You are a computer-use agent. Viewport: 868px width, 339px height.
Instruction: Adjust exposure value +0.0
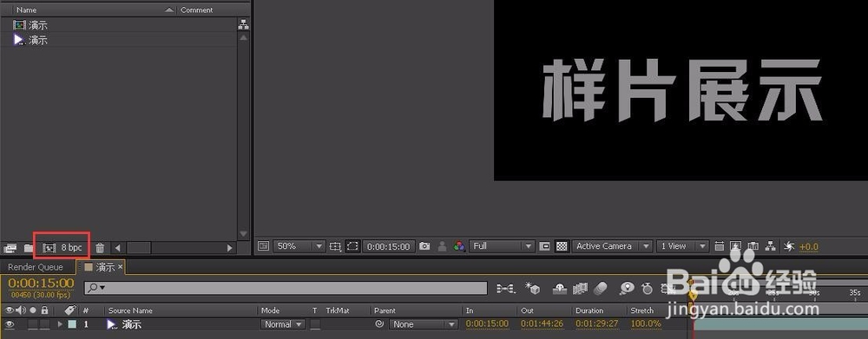pos(809,247)
